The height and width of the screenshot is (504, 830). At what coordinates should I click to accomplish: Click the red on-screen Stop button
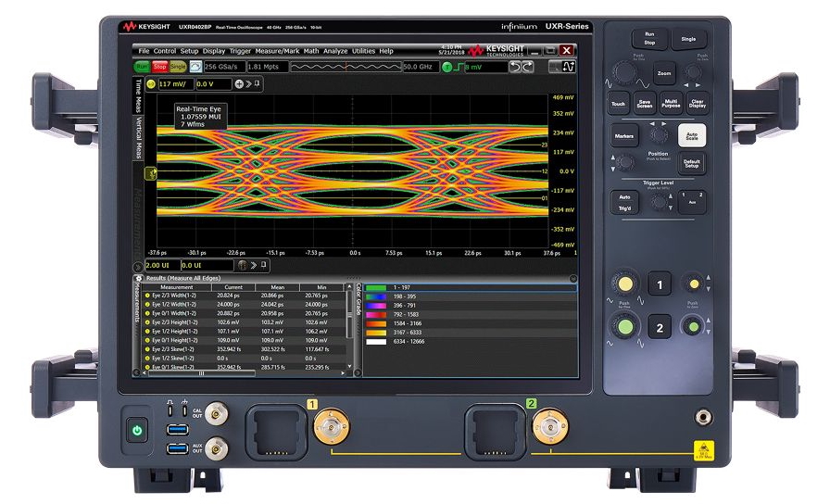160,67
